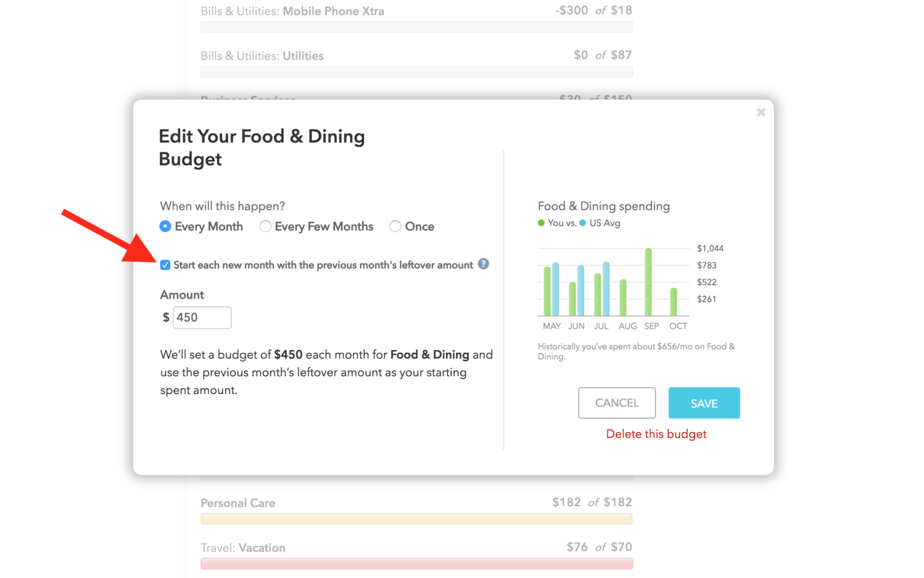Click the Amount input field
Image resolution: width=924 pixels, height=578 pixels.
(x=202, y=317)
